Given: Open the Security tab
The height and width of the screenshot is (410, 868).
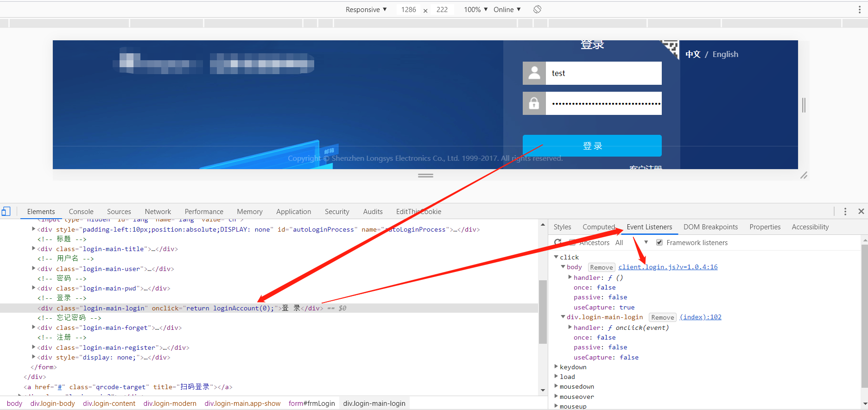Looking at the screenshot, I should coord(337,211).
